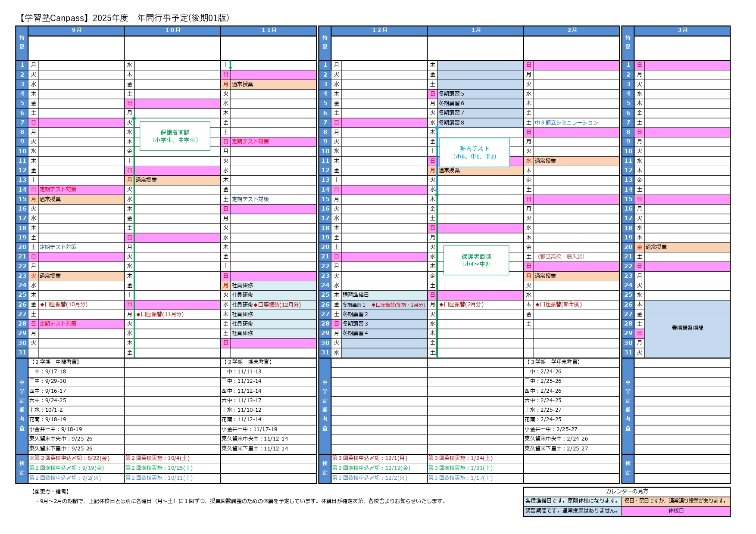Click the 第3回漢検実施：1/31(土) text

tap(460, 468)
